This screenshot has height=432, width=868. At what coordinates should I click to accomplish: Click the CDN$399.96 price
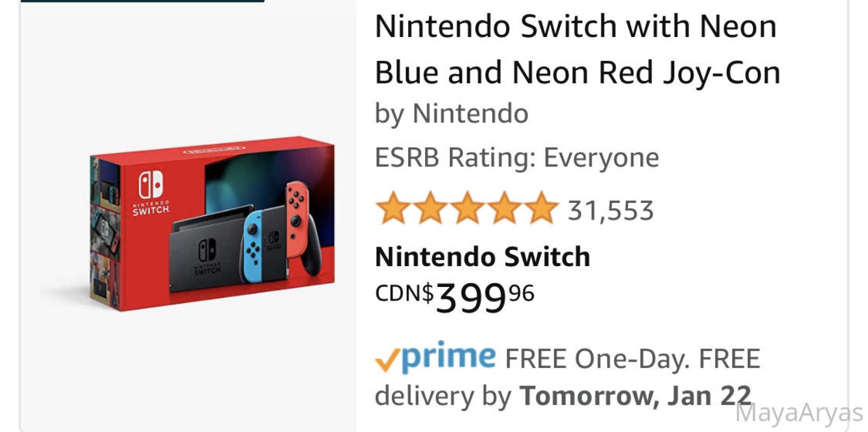[x=454, y=296]
